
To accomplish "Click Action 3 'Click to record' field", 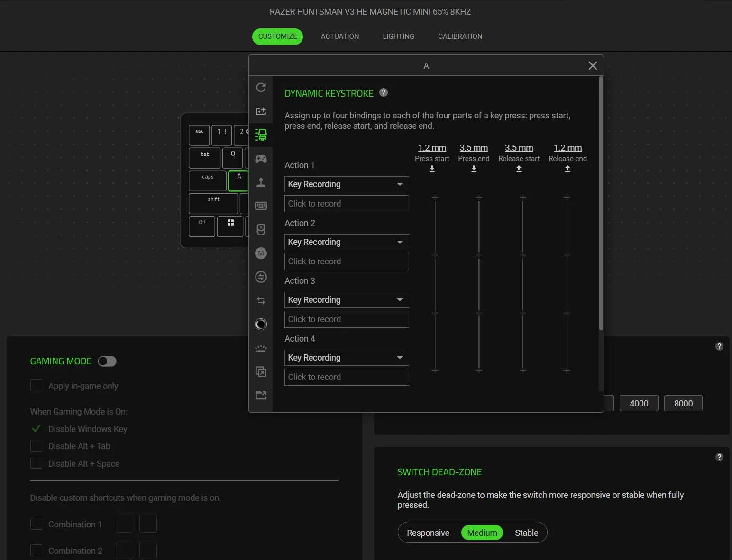I will tap(347, 319).
